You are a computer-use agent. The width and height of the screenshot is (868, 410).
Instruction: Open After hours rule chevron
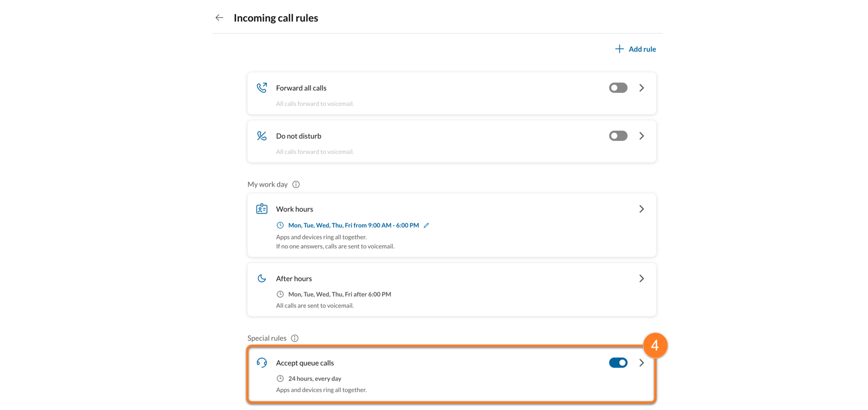coord(641,279)
